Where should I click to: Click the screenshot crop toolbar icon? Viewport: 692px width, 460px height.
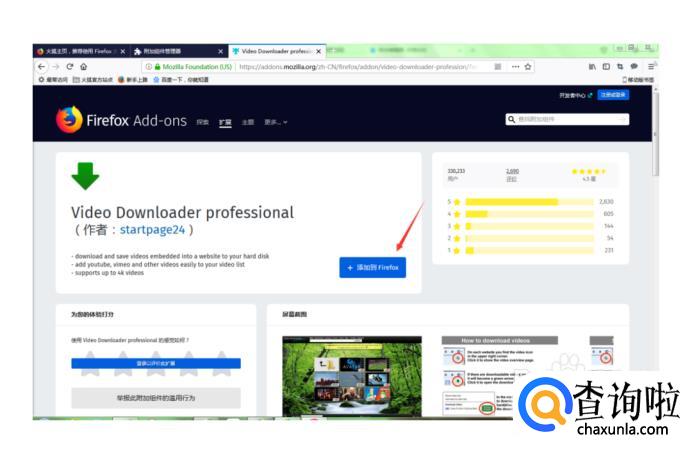(620, 67)
